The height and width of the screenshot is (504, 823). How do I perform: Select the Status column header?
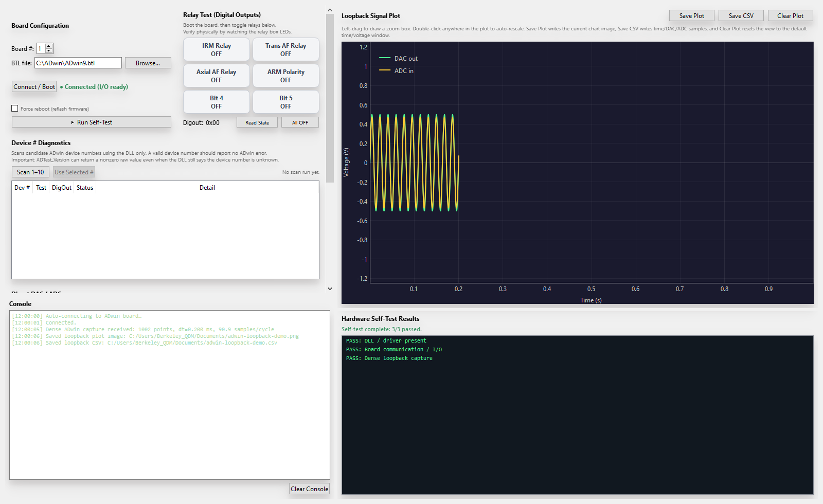tap(85, 188)
